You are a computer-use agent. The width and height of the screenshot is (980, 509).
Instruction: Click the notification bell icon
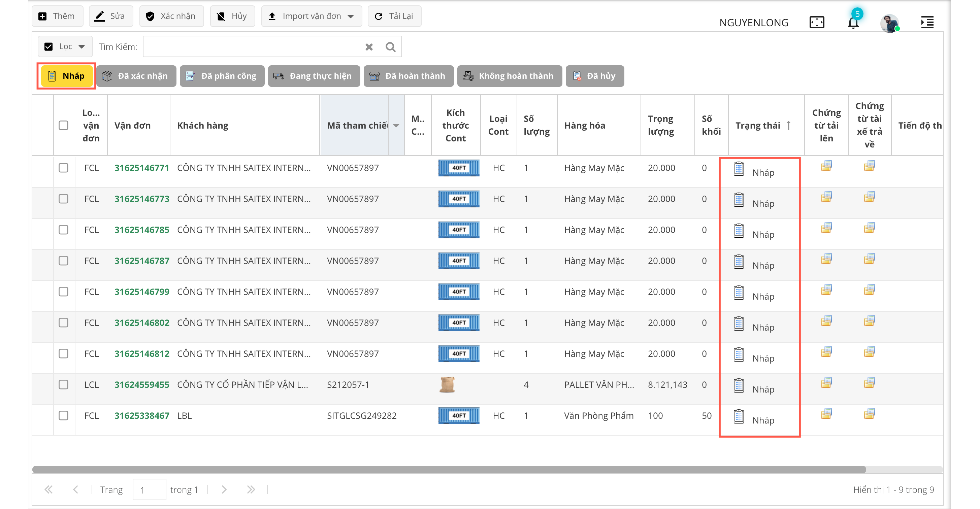(853, 23)
